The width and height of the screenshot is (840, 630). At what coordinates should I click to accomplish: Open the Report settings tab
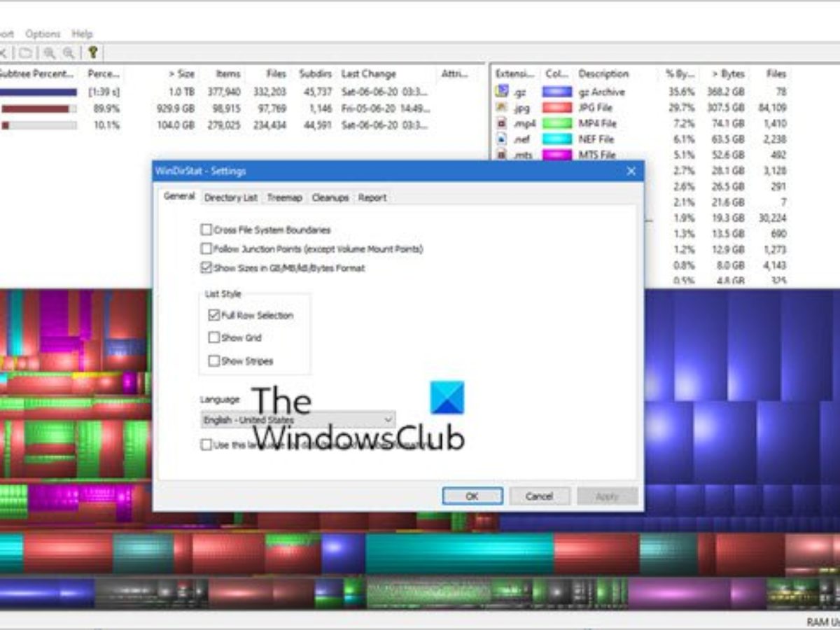372,198
